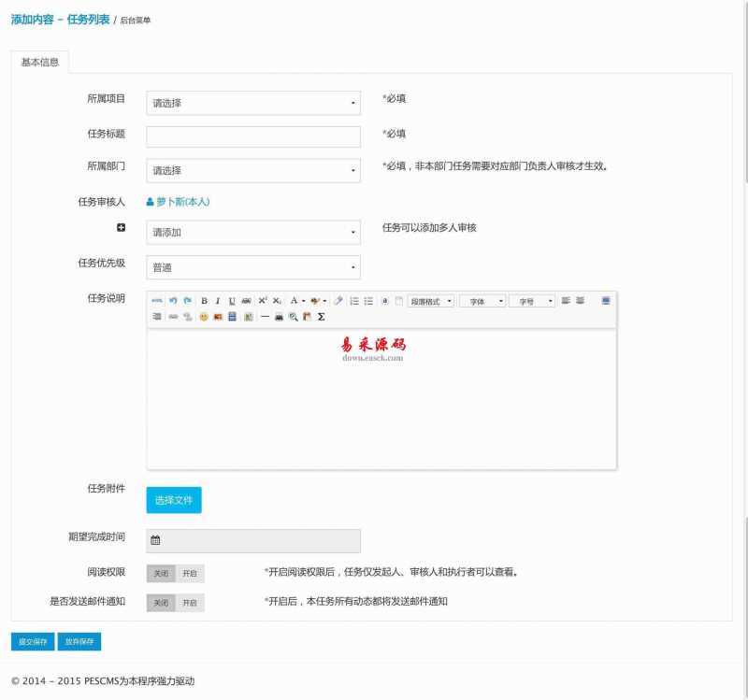
Task: Toggle bold formatting in the editor
Action: click(x=204, y=301)
